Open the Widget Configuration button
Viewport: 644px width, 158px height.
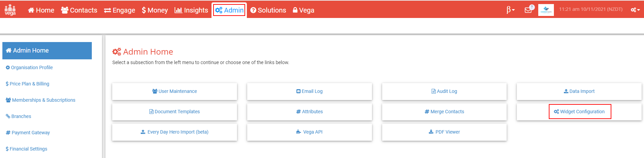click(579, 112)
